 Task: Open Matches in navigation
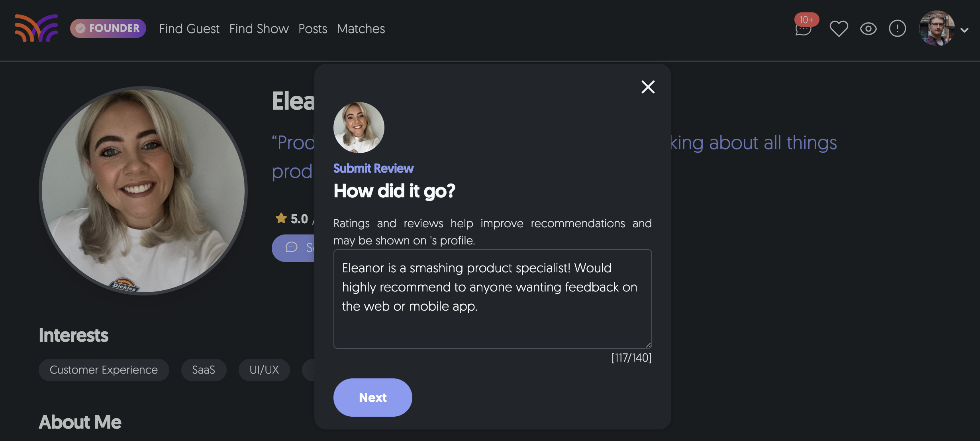[361, 29]
